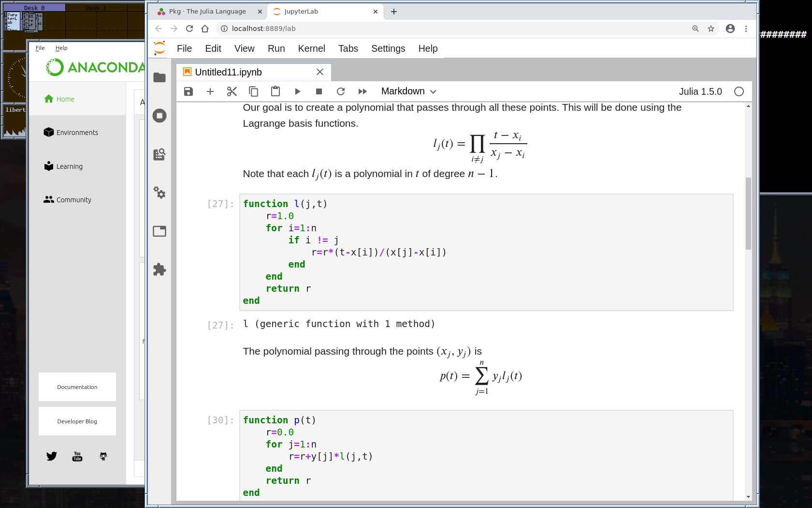Screen dimensions: 812x508
Task: Interrupt the kernel with the stop icon
Action: tap(319, 91)
